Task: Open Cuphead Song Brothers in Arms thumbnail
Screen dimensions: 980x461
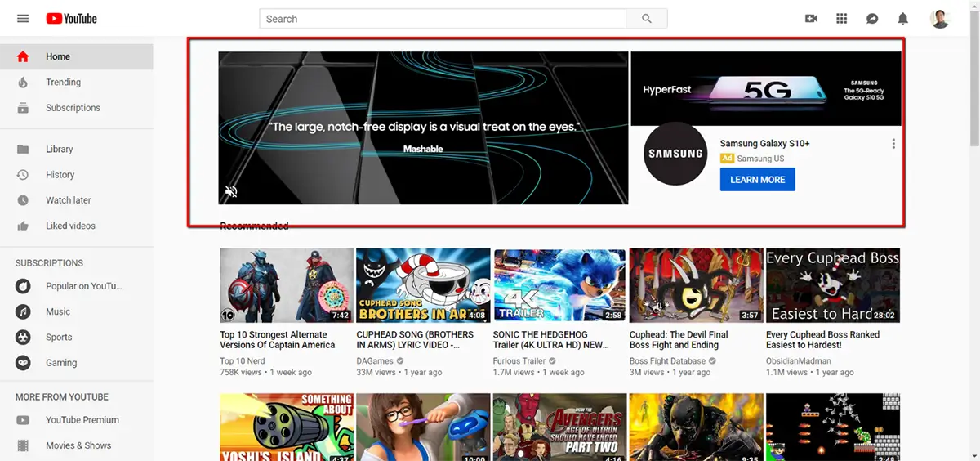Action: point(423,285)
